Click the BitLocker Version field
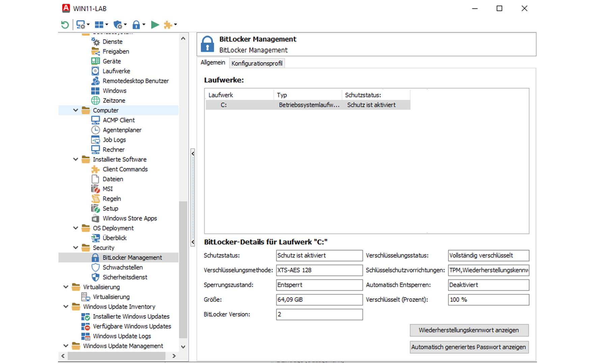 [x=319, y=314]
